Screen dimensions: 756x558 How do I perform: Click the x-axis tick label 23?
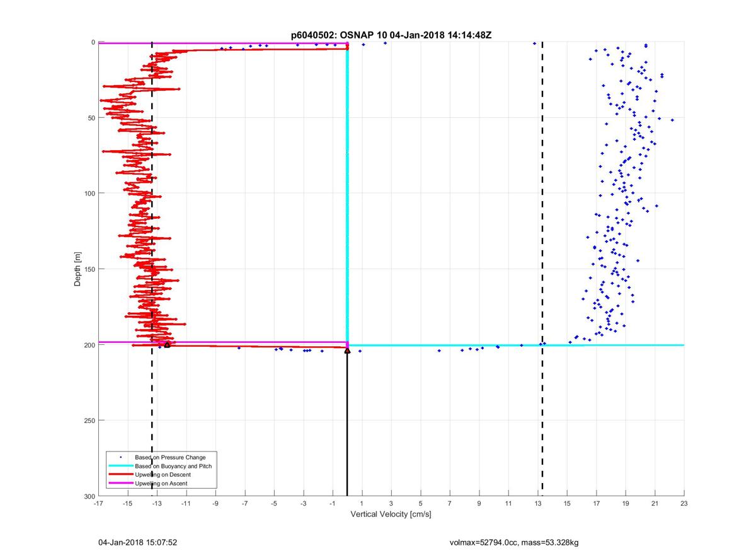pyautogui.click(x=684, y=504)
